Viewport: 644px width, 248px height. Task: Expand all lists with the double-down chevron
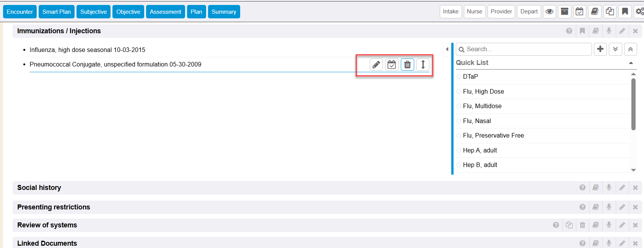(x=615, y=49)
